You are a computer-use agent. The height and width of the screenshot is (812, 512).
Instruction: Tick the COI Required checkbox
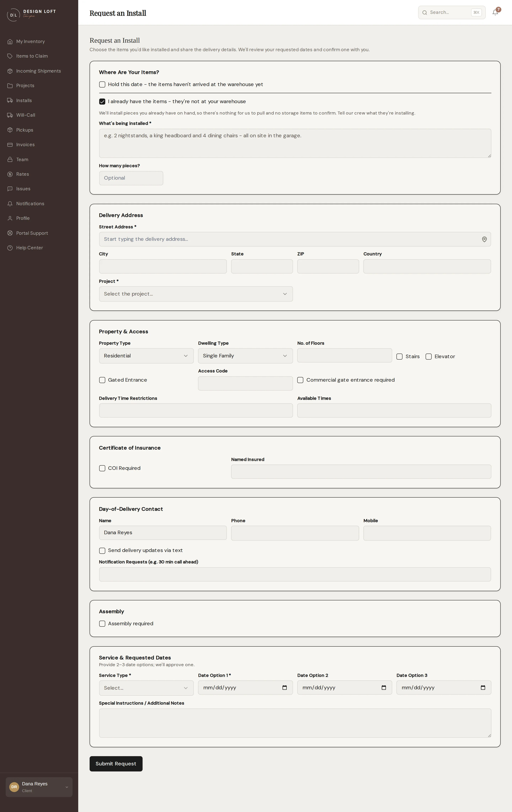(102, 468)
